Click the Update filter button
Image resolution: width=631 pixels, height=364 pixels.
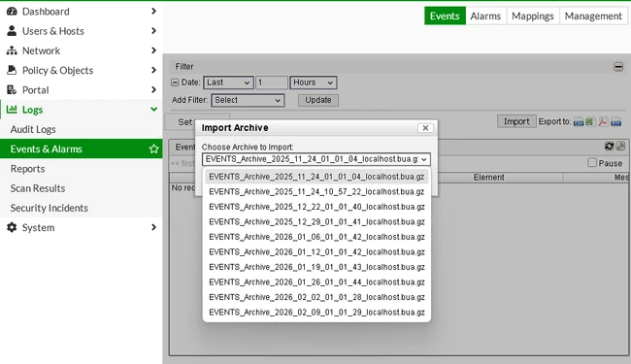pyautogui.click(x=317, y=100)
